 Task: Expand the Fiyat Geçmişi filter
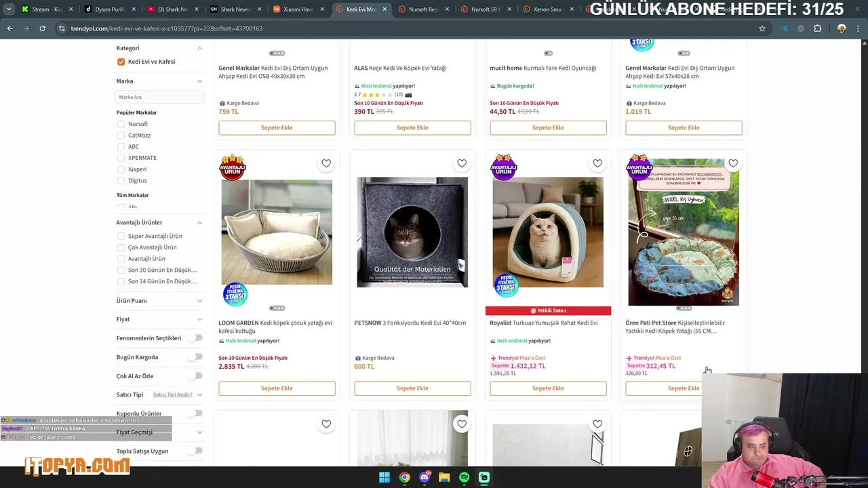[199, 432]
